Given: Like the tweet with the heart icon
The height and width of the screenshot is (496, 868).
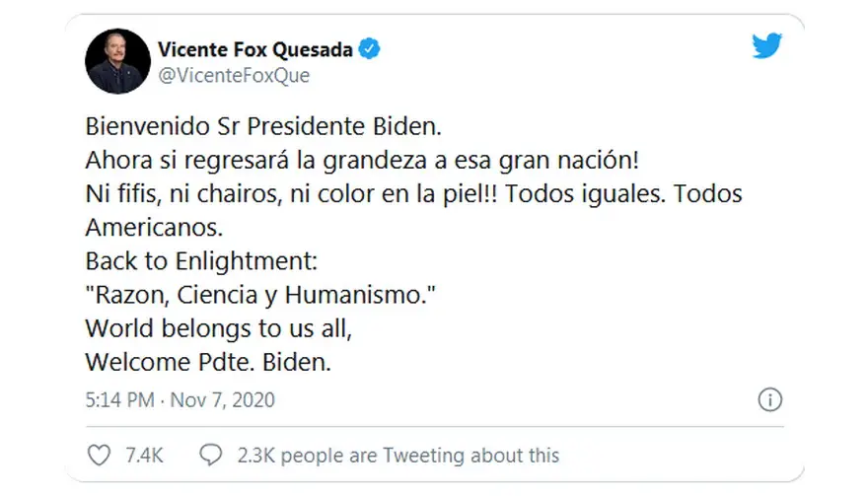Looking at the screenshot, I should coord(99,455).
